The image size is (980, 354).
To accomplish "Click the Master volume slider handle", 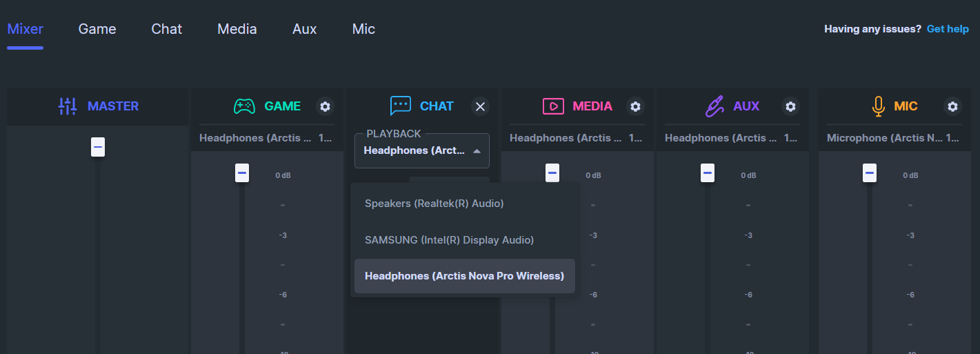I will tap(98, 147).
